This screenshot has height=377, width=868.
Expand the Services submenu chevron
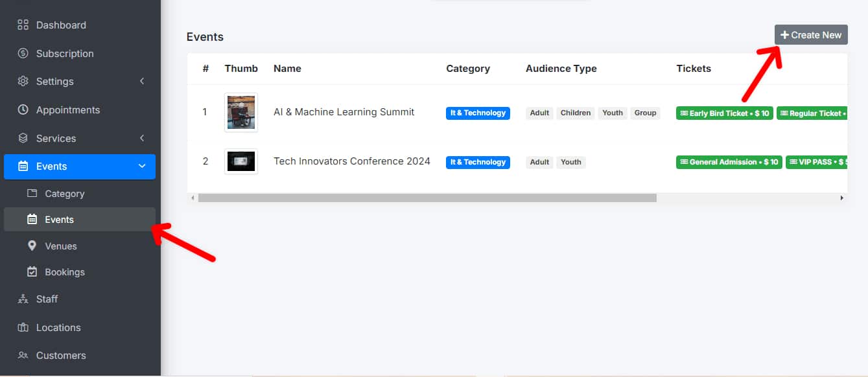pyautogui.click(x=142, y=138)
